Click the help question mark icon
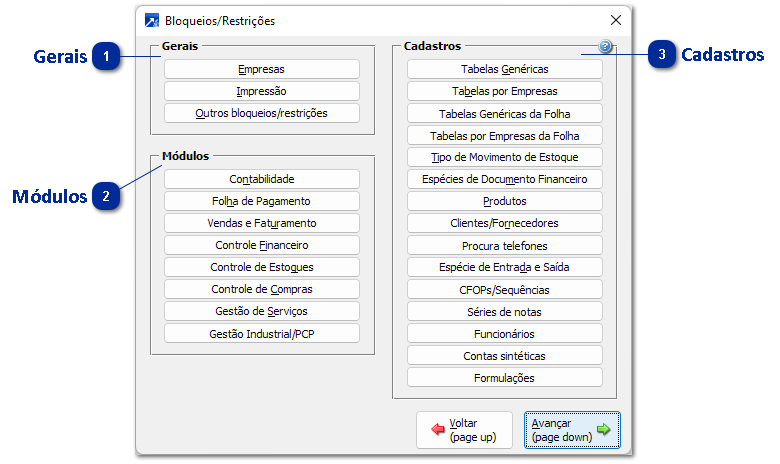The height and width of the screenshot is (464, 780). (x=605, y=47)
